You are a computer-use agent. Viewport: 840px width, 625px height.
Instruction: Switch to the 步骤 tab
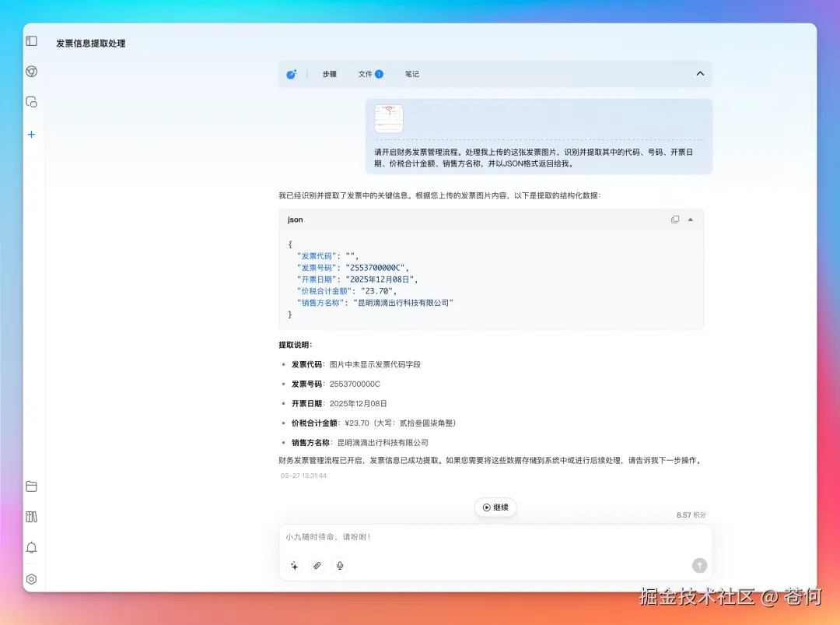(329, 74)
